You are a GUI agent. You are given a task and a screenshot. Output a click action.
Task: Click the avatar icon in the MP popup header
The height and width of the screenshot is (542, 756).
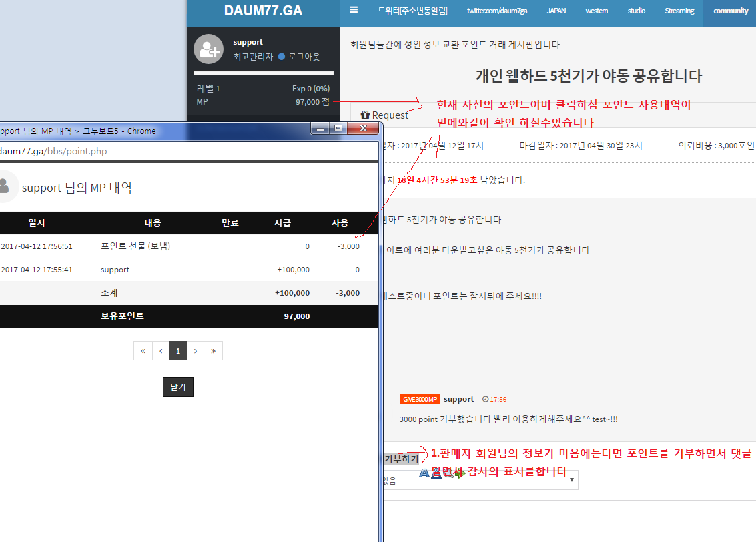5,186
